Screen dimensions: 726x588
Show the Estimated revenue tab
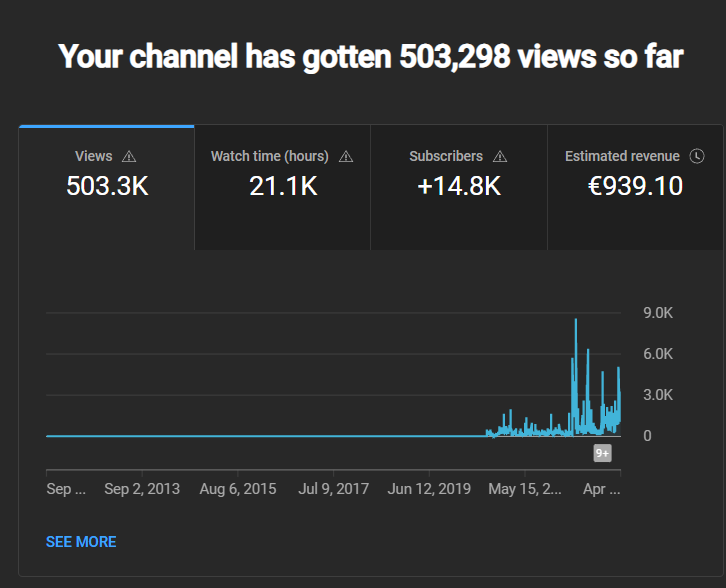coord(635,188)
